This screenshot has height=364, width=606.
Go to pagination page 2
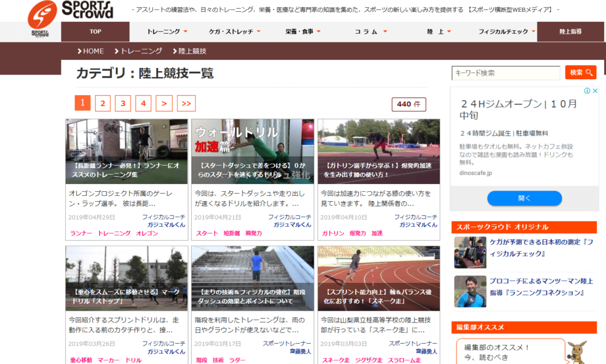(x=103, y=103)
